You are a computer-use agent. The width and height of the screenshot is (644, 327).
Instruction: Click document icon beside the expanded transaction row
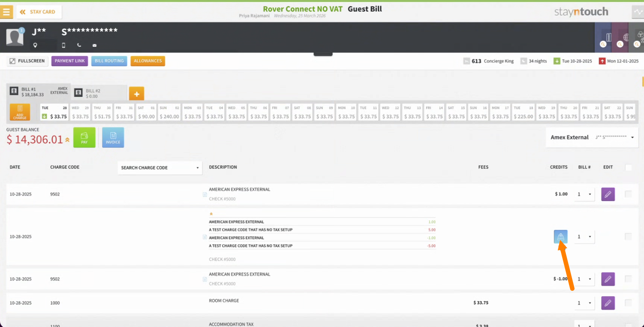(x=205, y=237)
